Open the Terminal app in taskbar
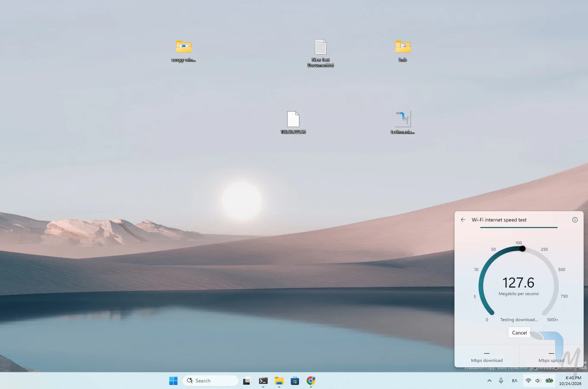The height and width of the screenshot is (389, 588). [x=263, y=381]
